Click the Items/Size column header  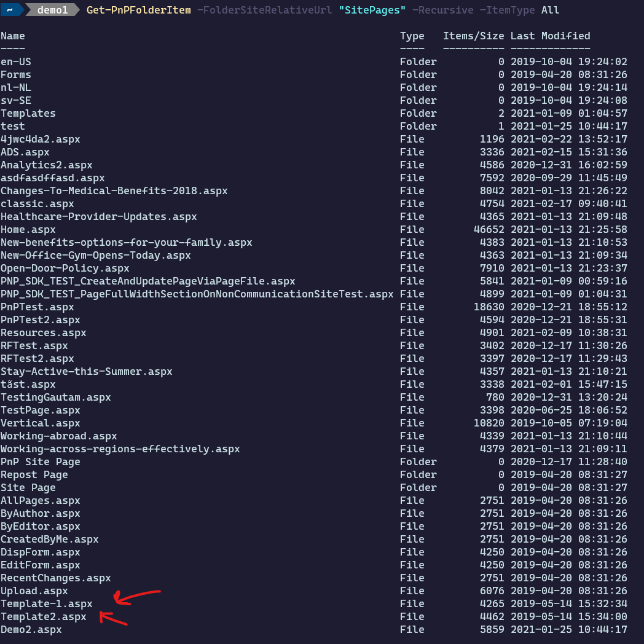[474, 36]
